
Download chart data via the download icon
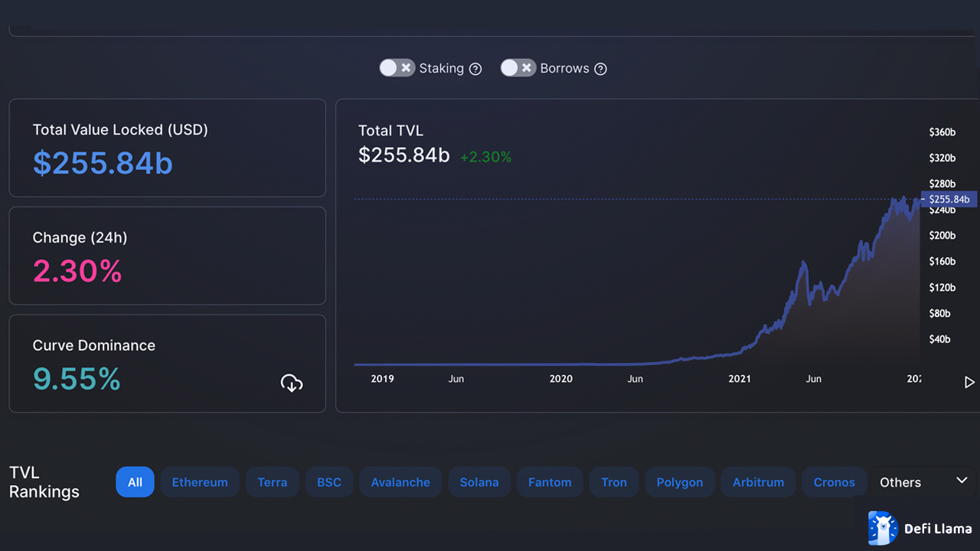[x=292, y=383]
